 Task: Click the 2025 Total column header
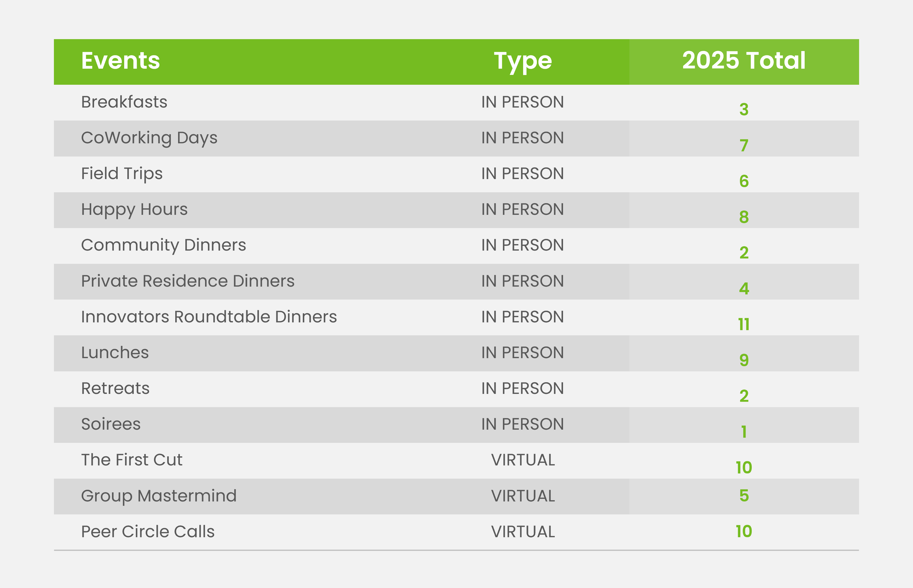pyautogui.click(x=743, y=61)
